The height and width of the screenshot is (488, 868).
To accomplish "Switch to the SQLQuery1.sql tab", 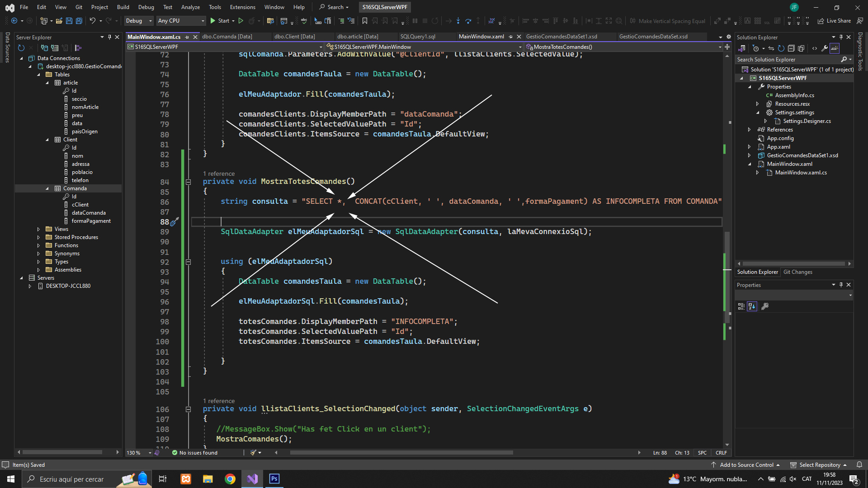I will [418, 37].
